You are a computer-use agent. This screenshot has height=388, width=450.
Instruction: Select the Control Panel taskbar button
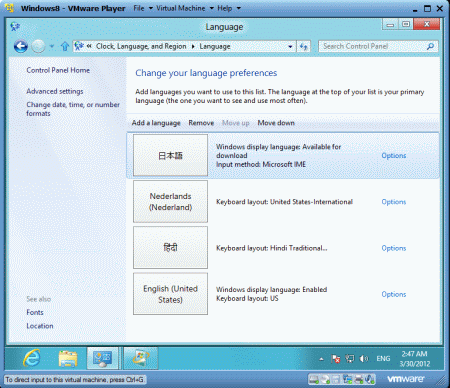tap(102, 358)
